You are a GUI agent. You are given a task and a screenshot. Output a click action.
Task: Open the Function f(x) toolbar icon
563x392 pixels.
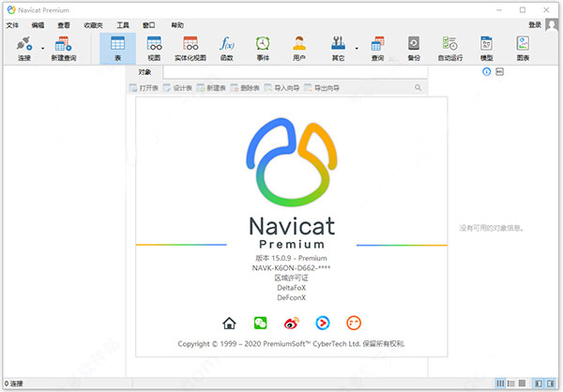click(x=227, y=49)
